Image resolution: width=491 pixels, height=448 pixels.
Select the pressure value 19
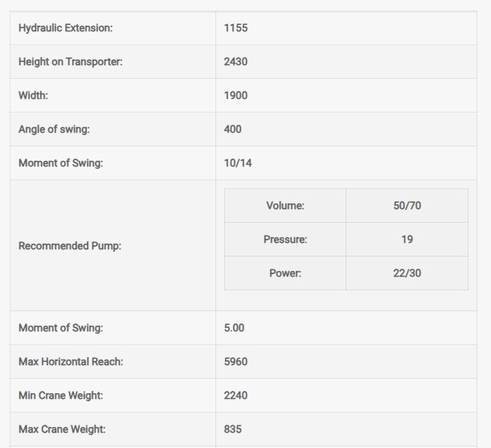coord(407,240)
